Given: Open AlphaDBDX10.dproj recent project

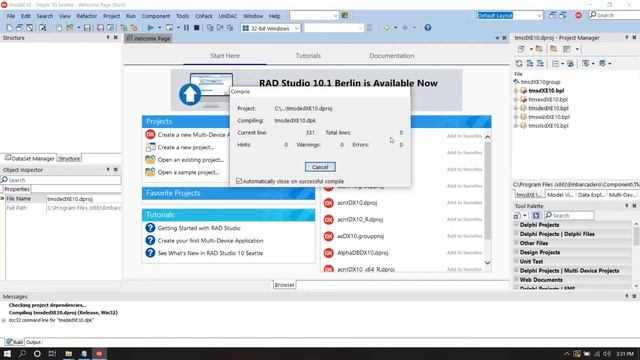Looking at the screenshot, I should click(362, 253).
